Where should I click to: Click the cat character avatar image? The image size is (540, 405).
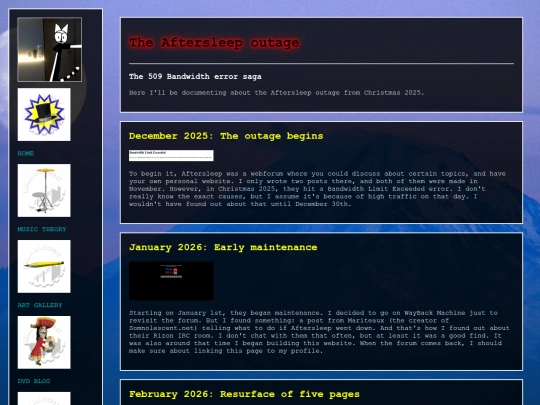(50, 50)
